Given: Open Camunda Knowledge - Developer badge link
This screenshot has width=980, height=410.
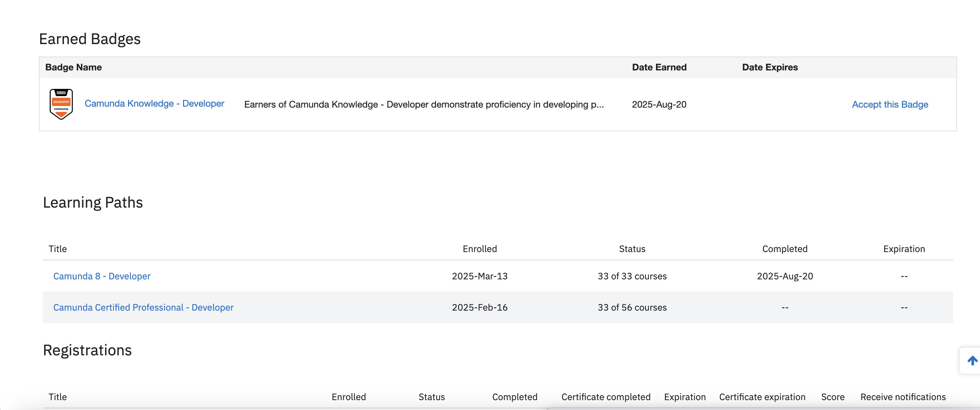Looking at the screenshot, I should 154,103.
